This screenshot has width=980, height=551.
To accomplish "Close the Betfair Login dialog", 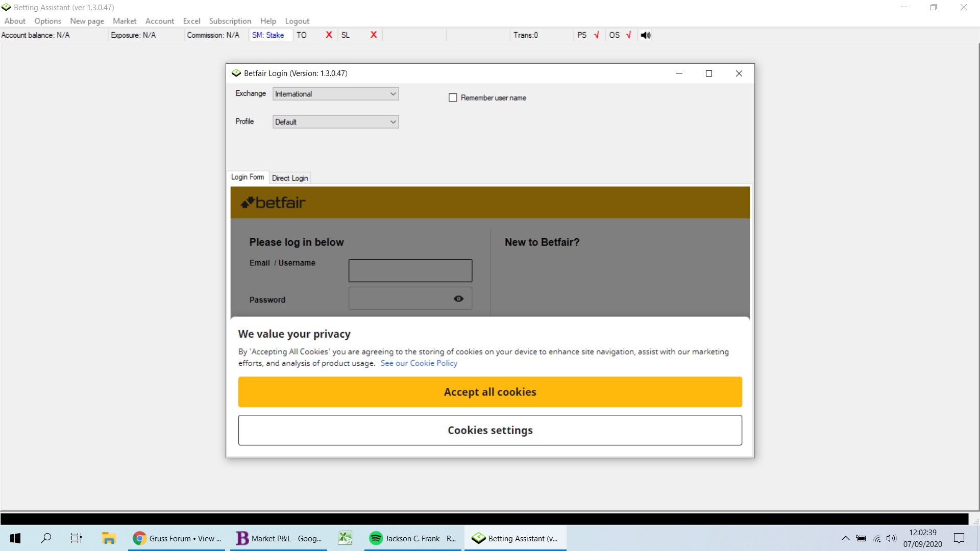I will coord(739,73).
